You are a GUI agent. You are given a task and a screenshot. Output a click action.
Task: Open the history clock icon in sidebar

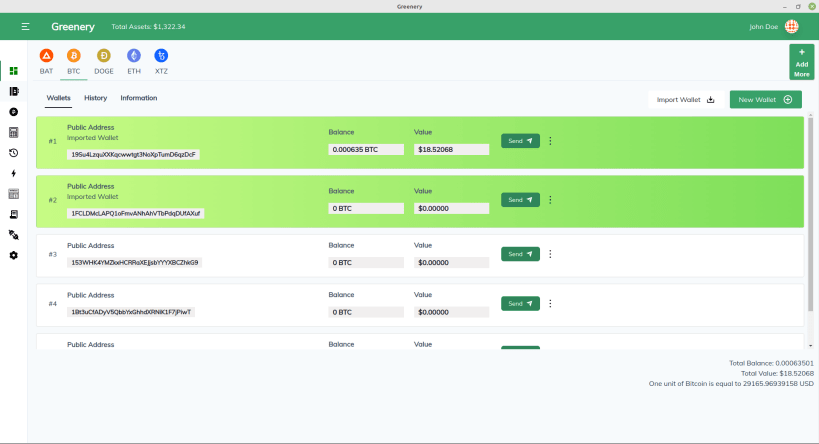pos(14,153)
